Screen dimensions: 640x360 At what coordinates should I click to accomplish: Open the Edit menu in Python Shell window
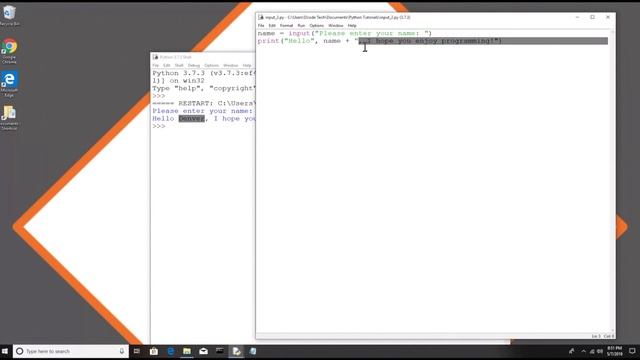point(167,65)
